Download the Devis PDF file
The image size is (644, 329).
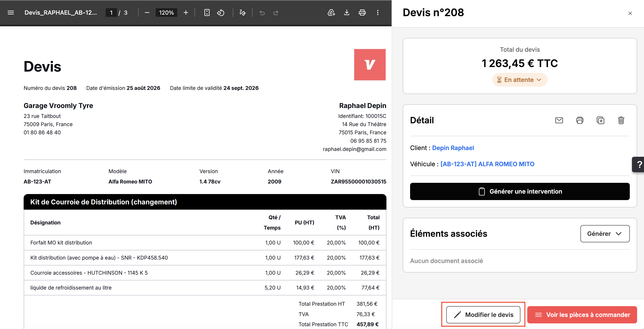pyautogui.click(x=347, y=13)
